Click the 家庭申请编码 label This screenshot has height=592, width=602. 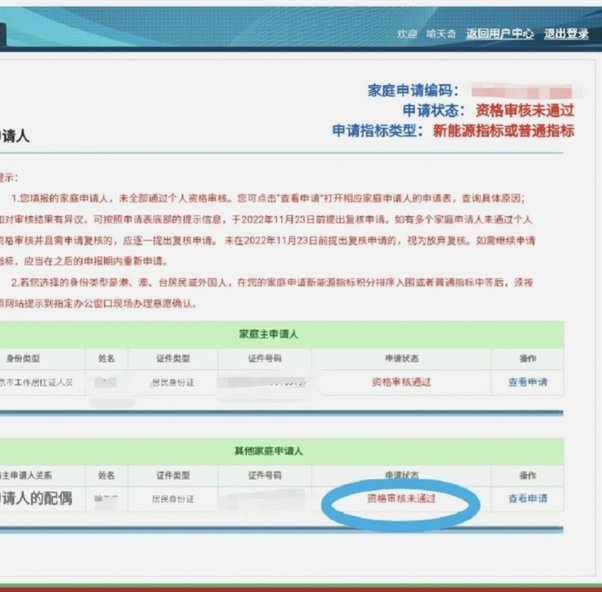click(413, 91)
